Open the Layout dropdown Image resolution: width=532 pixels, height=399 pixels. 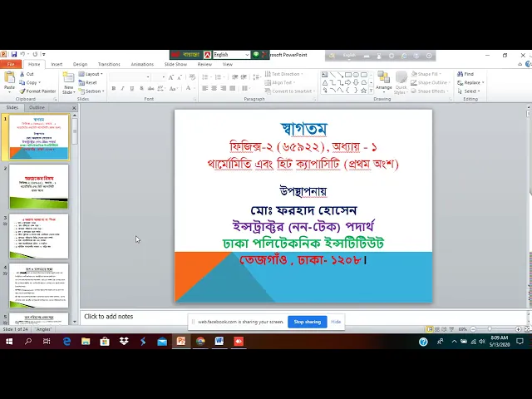pos(91,74)
